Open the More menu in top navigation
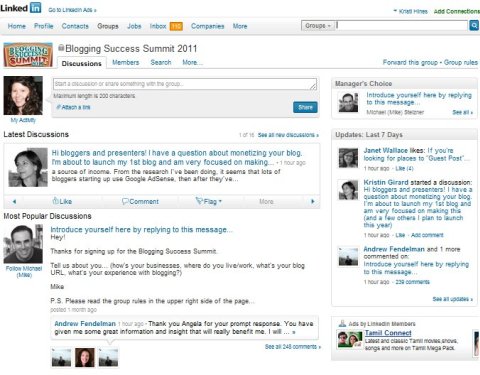The height and width of the screenshot is (375, 480). tap(240, 26)
